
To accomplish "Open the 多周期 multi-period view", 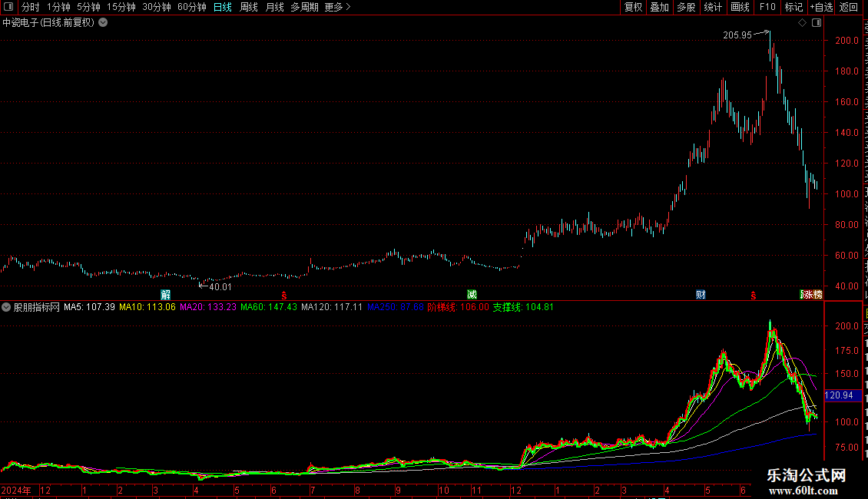I will point(304,7).
